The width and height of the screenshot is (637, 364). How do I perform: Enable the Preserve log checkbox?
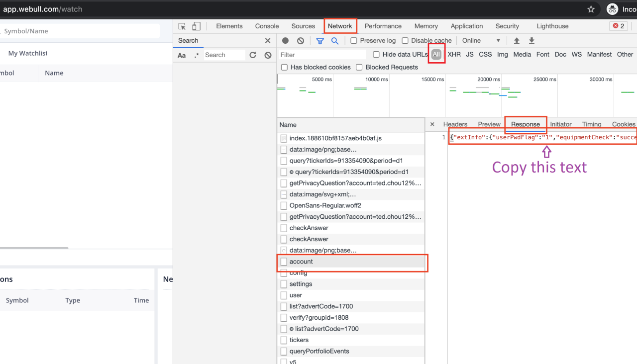tap(354, 41)
